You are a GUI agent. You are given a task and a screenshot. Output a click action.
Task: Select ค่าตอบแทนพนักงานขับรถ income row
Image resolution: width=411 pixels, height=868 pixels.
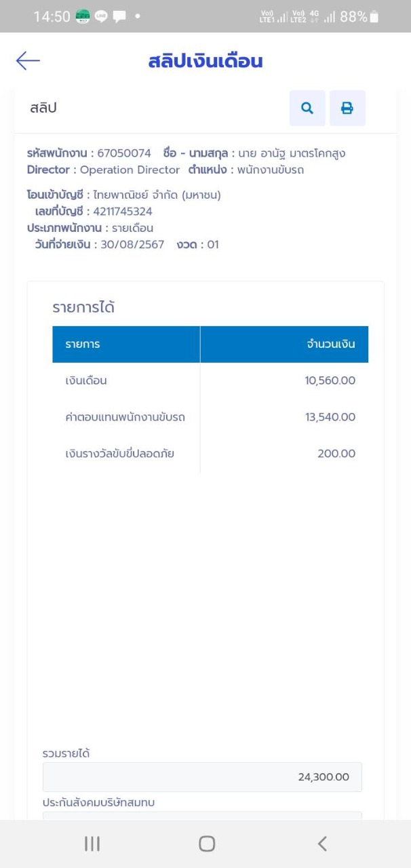[210, 417]
